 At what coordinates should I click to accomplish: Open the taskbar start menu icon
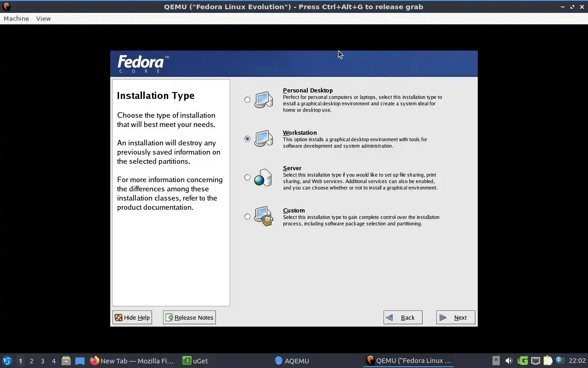coord(7,361)
